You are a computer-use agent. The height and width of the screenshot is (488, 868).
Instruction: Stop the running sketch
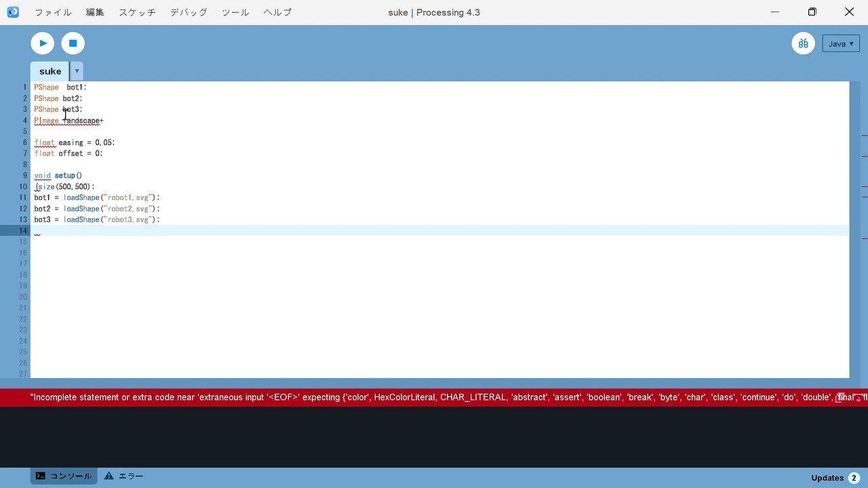point(73,43)
